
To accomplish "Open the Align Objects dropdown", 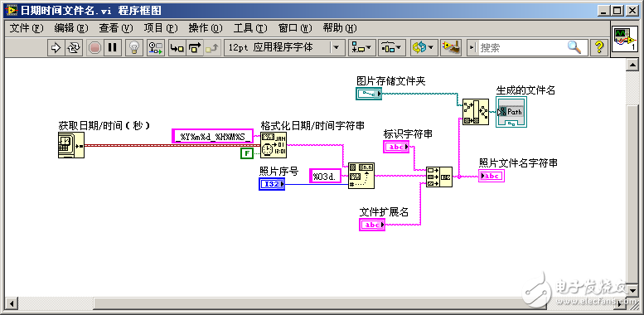I will click(361, 47).
